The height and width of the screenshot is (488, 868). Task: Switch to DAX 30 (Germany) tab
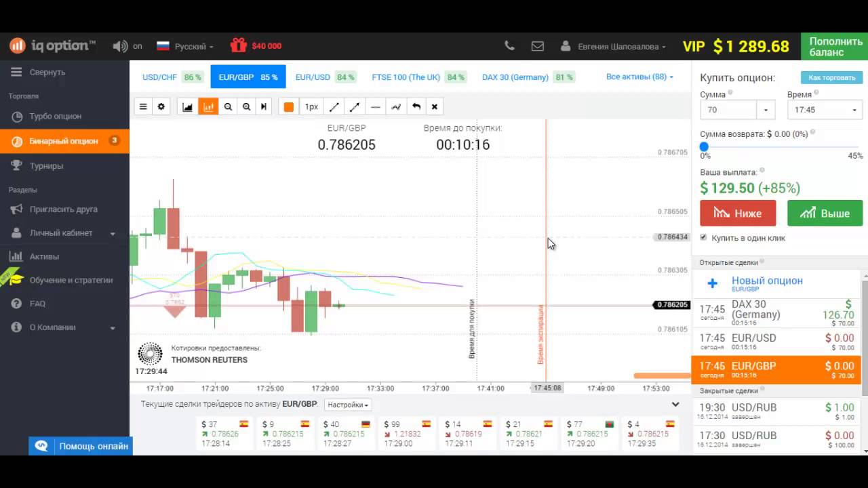coord(528,77)
